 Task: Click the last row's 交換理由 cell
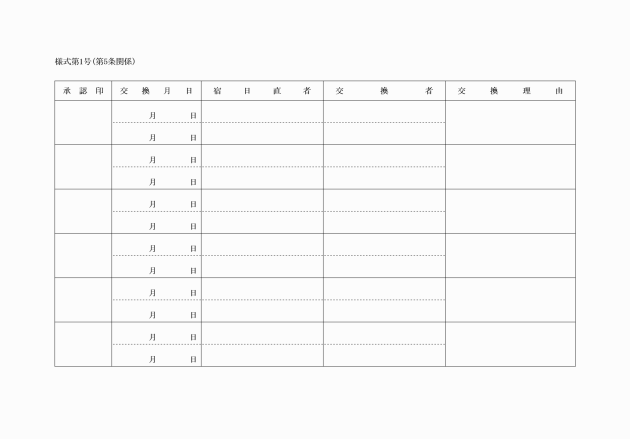510,344
